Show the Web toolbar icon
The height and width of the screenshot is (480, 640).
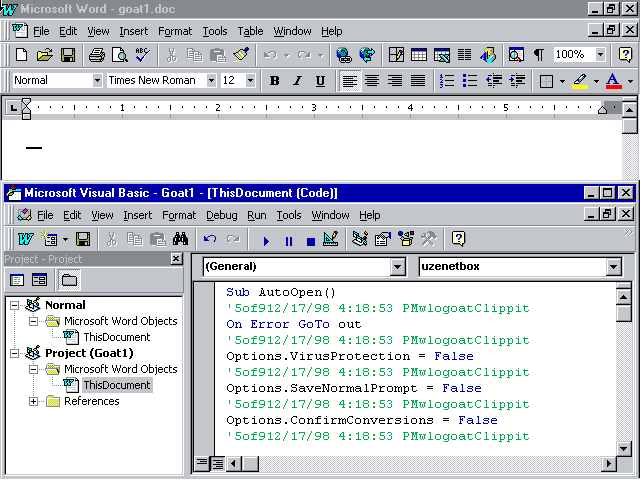(367, 55)
